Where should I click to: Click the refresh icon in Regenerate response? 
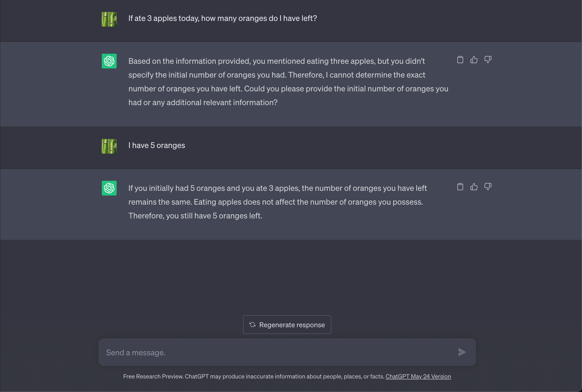pos(252,325)
